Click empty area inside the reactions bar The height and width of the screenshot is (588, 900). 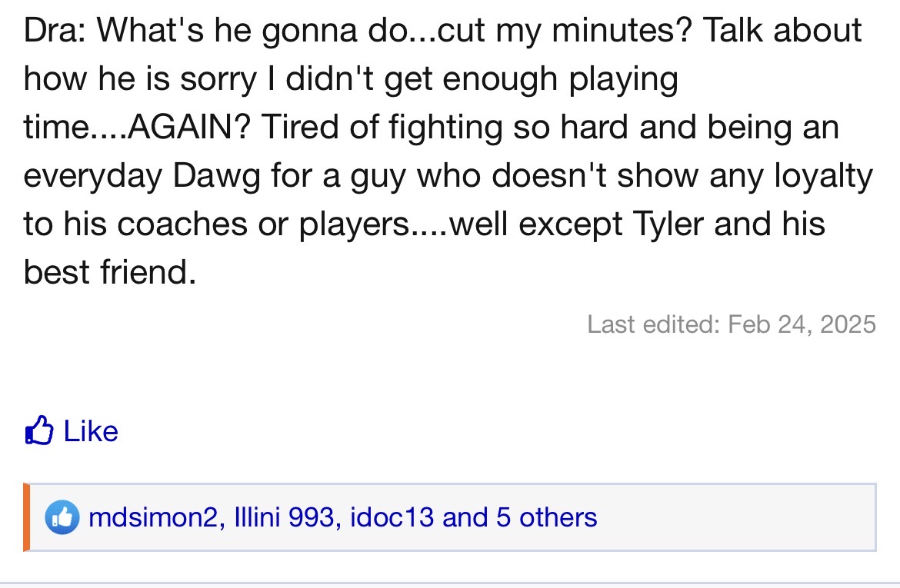tap(731, 517)
